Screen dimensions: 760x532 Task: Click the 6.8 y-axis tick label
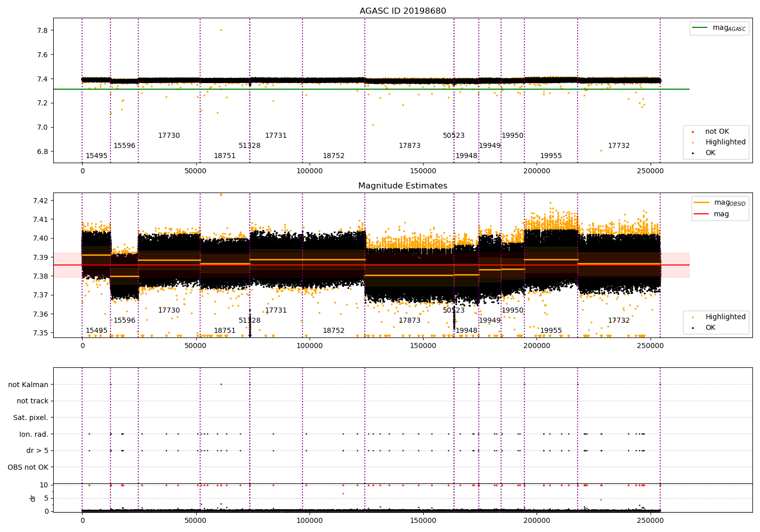coord(43,151)
